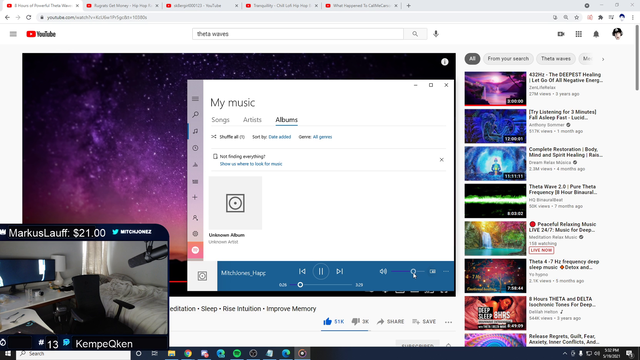Click now-playing album art in player bar

pos(202,276)
